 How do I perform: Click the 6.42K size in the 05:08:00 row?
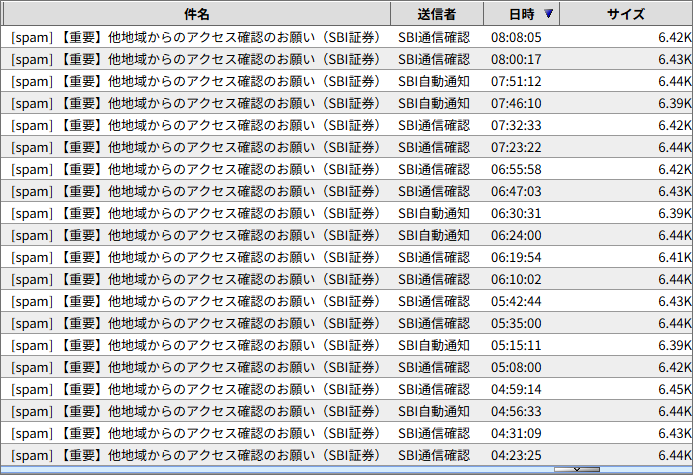675,367
